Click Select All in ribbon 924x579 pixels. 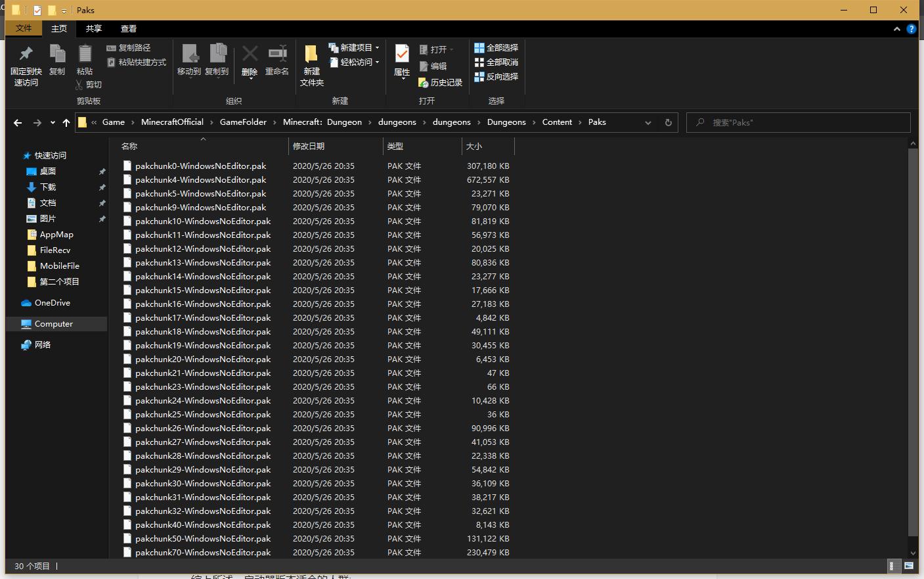point(496,48)
